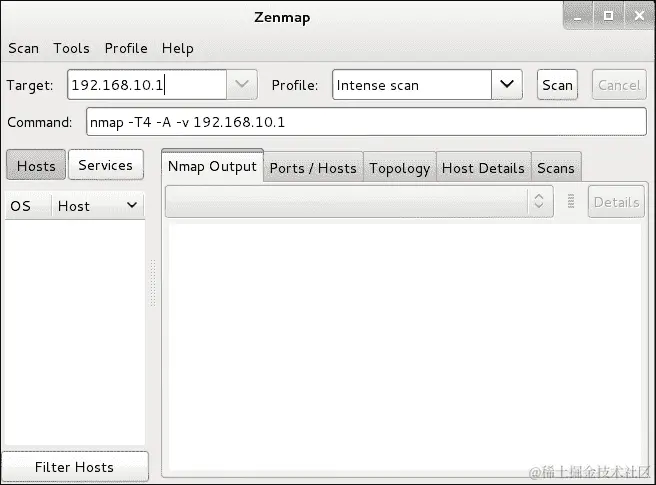
Task: Click the Target input field
Action: click(x=147, y=85)
